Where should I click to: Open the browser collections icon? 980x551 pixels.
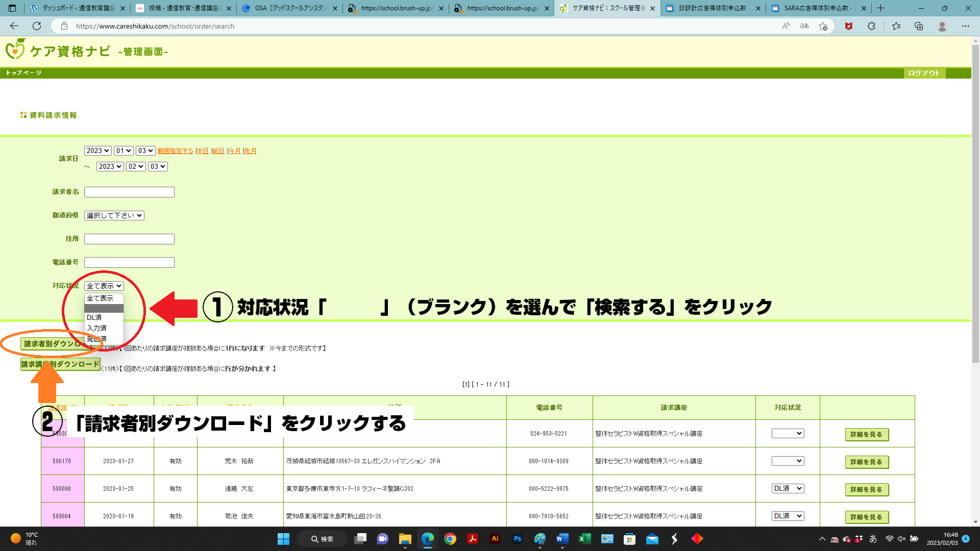[x=919, y=26]
